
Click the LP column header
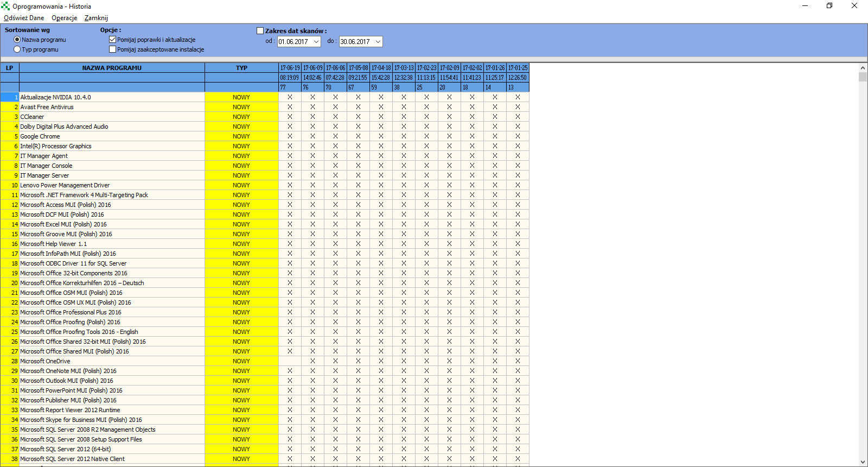10,68
